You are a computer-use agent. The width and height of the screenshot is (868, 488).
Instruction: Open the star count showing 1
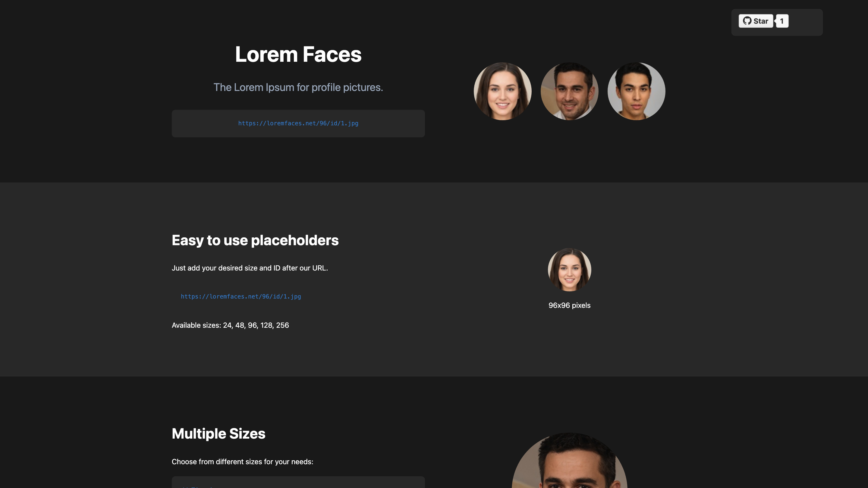pos(782,20)
